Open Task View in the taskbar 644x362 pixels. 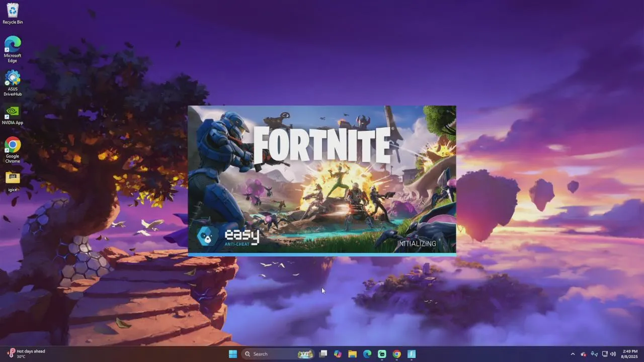(323, 354)
